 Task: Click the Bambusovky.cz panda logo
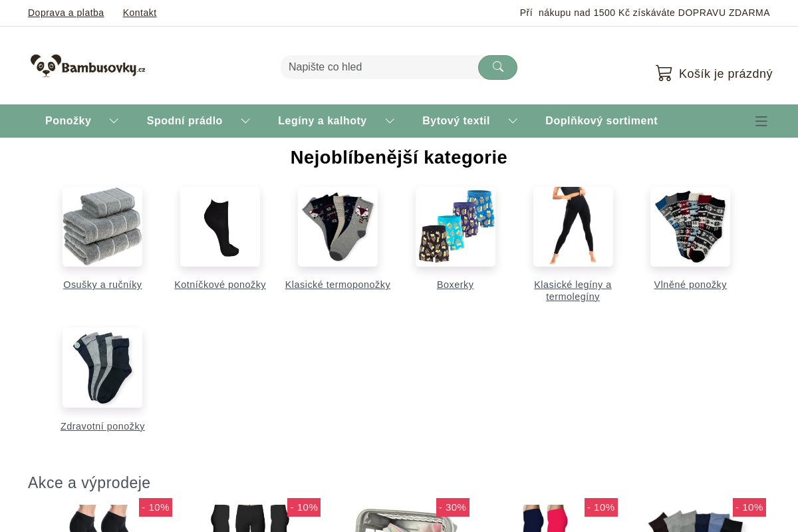click(86, 65)
